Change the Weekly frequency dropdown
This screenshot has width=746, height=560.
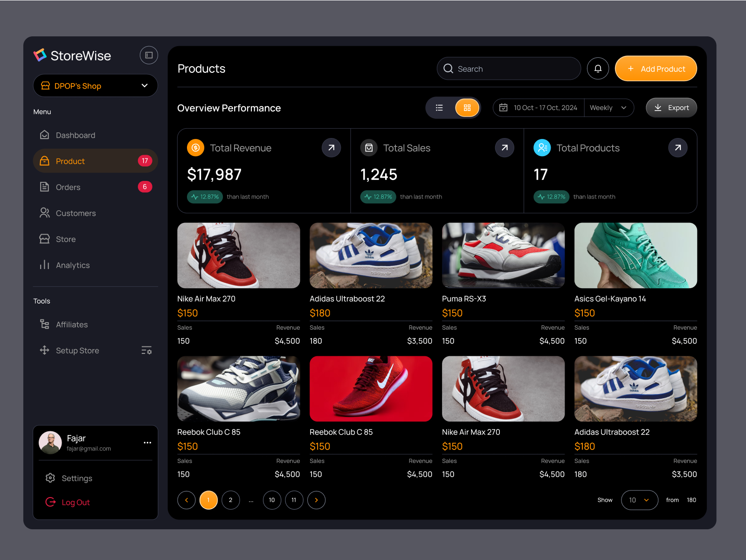click(x=608, y=107)
